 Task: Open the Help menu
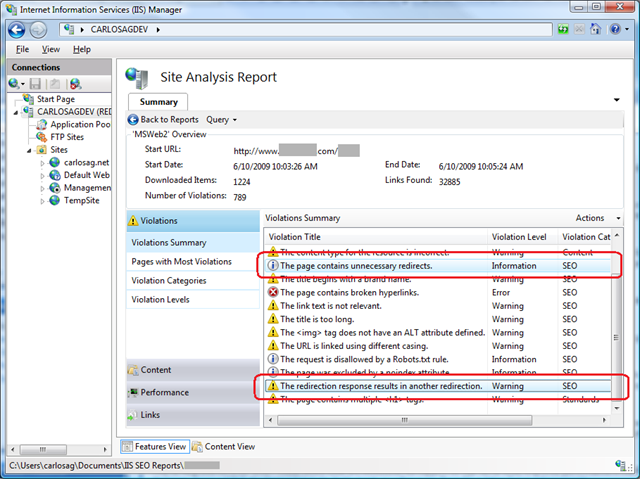pyautogui.click(x=82, y=49)
